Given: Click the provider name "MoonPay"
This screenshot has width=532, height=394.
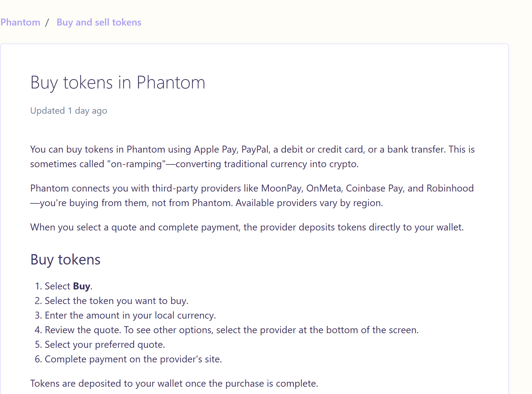Looking at the screenshot, I should 281,188.
